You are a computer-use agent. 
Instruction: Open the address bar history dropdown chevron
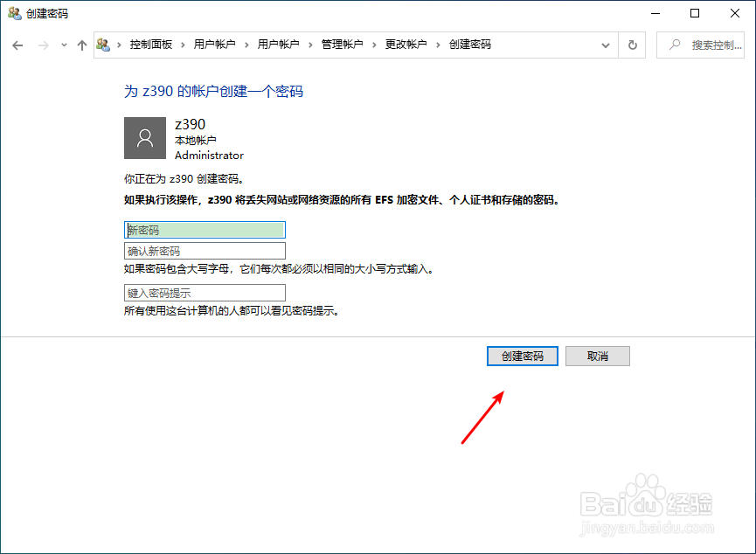coord(607,44)
